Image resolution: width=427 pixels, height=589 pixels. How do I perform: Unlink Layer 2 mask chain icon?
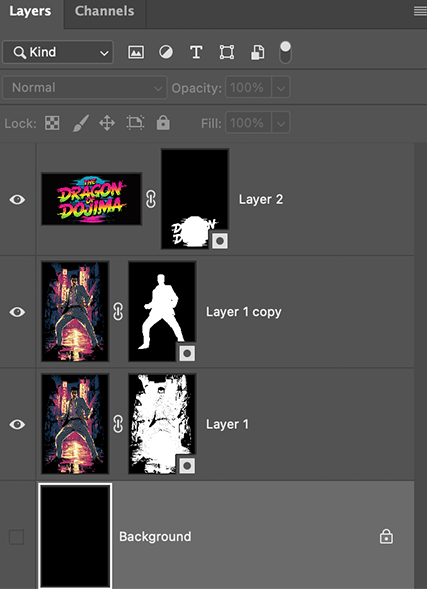click(x=151, y=199)
